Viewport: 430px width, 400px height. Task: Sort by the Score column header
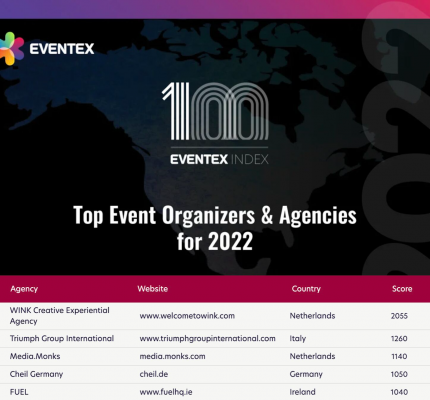point(402,289)
